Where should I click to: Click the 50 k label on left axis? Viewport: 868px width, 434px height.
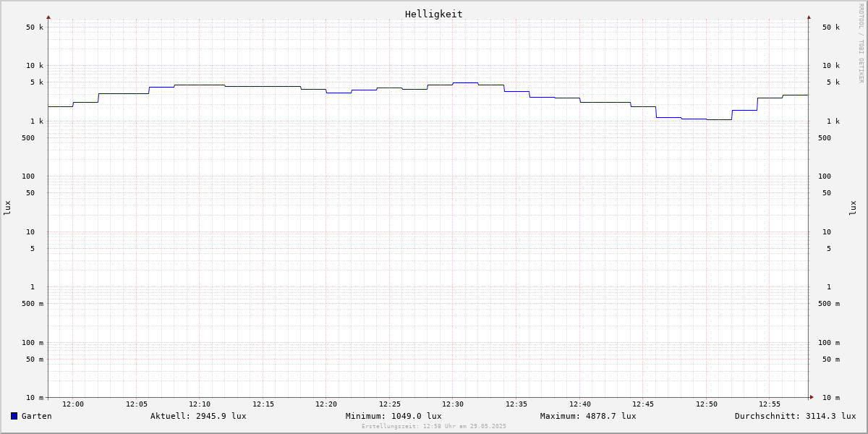coord(35,27)
